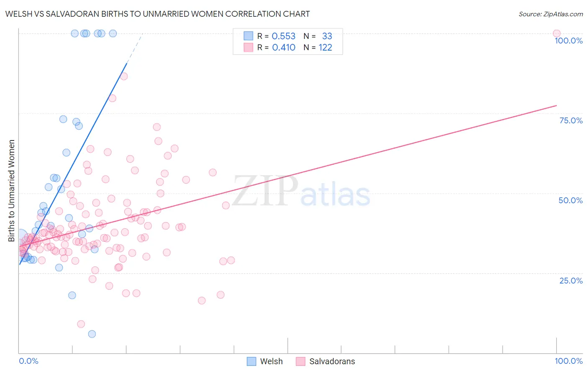
Task: Click the pink Salvadorans swatch in bottom legend
Action: click(x=301, y=361)
